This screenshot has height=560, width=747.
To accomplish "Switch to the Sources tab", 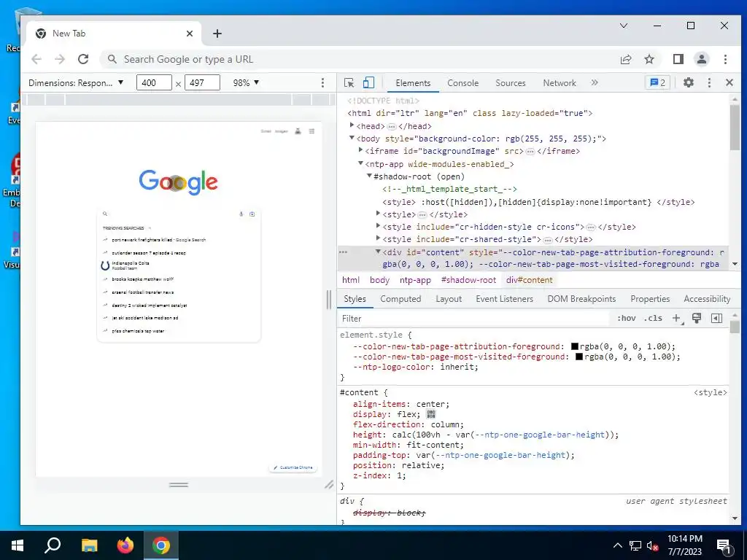I will [x=510, y=83].
